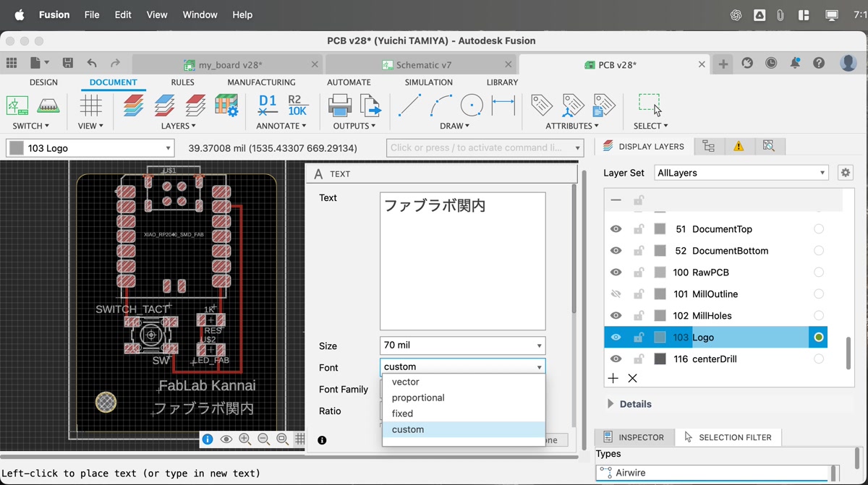
Task: Toggle lock on 102 MillHoles layer
Action: (x=639, y=315)
